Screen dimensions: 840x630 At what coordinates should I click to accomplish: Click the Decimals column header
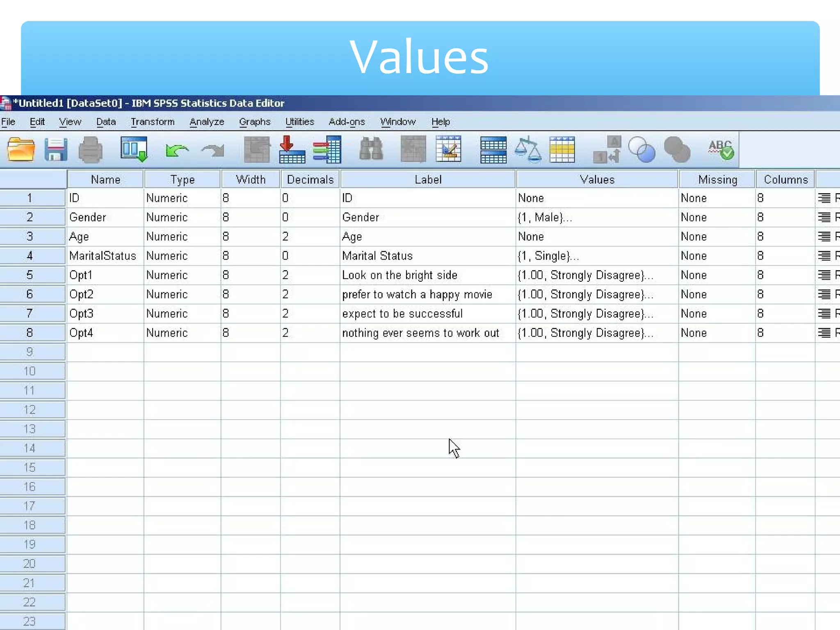pos(310,180)
